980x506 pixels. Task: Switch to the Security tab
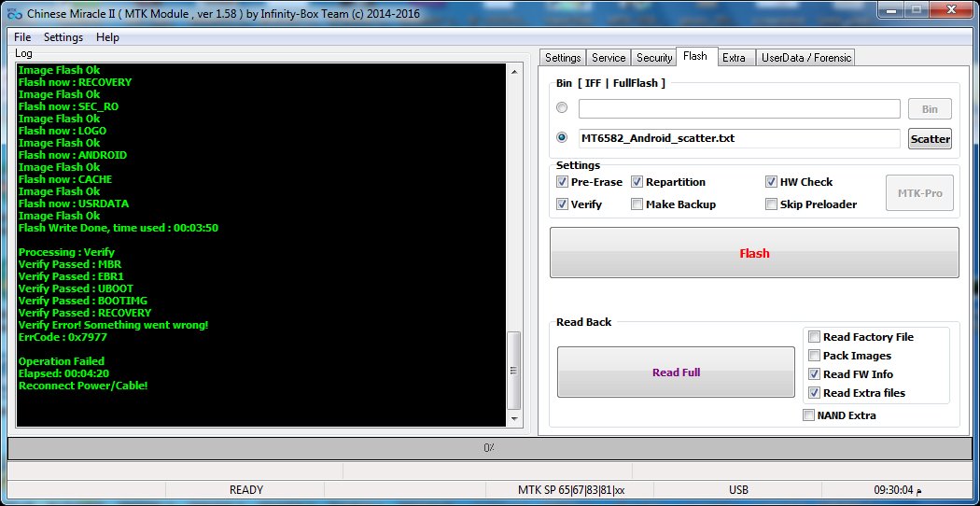click(654, 58)
